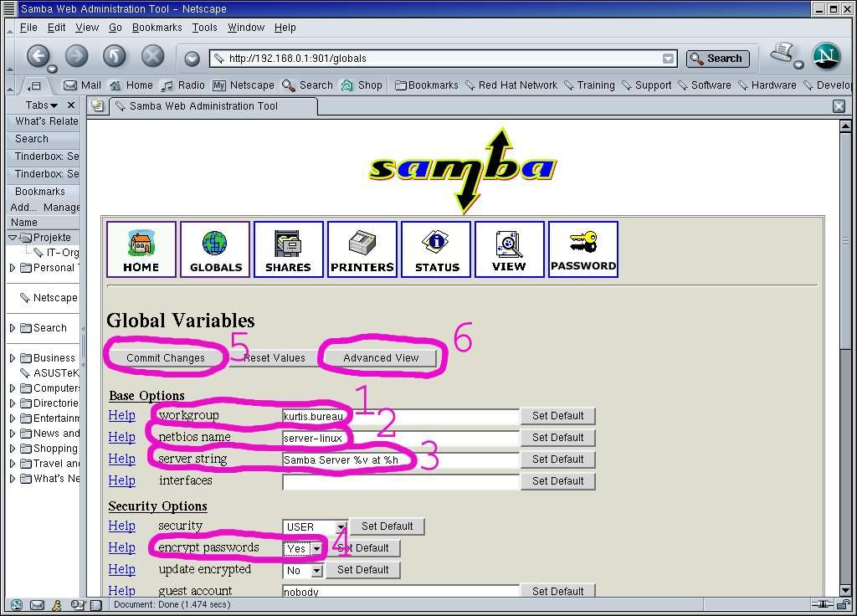857x616 pixels.
Task: Open the security USER dropdown
Action: tap(341, 527)
